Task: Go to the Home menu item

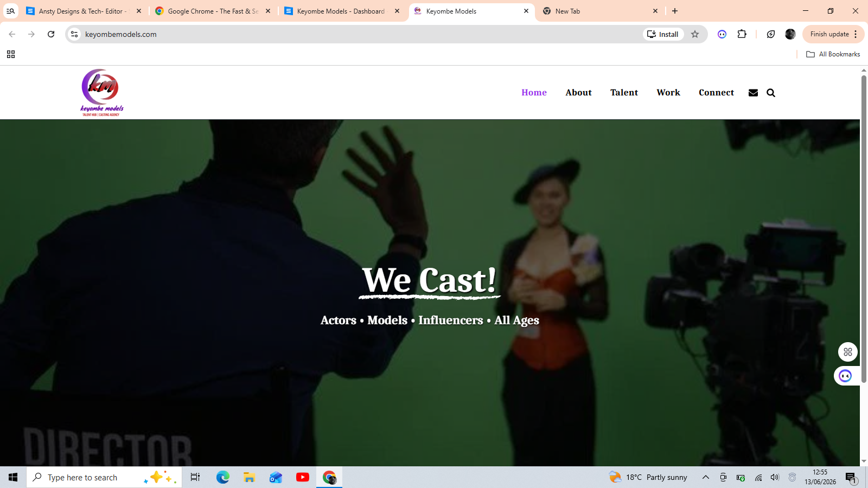Action: tap(534, 93)
